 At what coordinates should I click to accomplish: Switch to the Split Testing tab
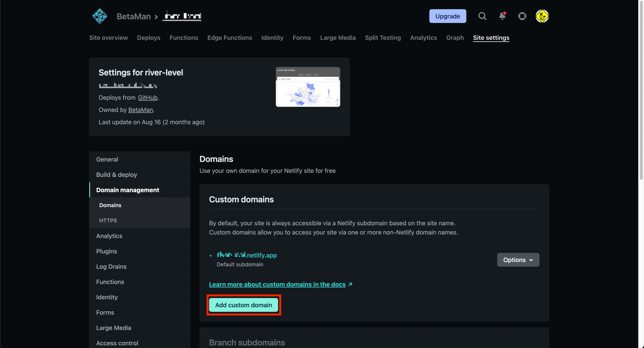pos(383,38)
